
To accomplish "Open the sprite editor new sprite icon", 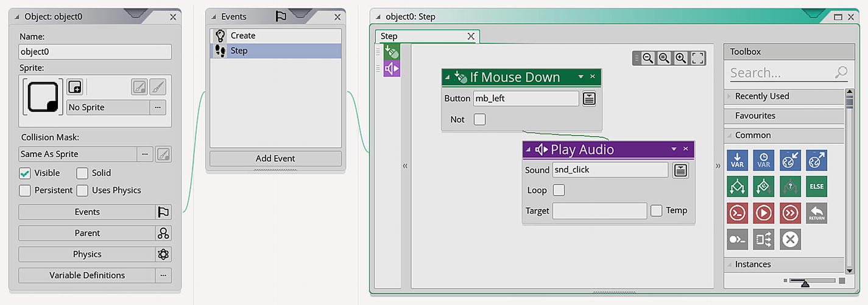I will pyautogui.click(x=74, y=88).
